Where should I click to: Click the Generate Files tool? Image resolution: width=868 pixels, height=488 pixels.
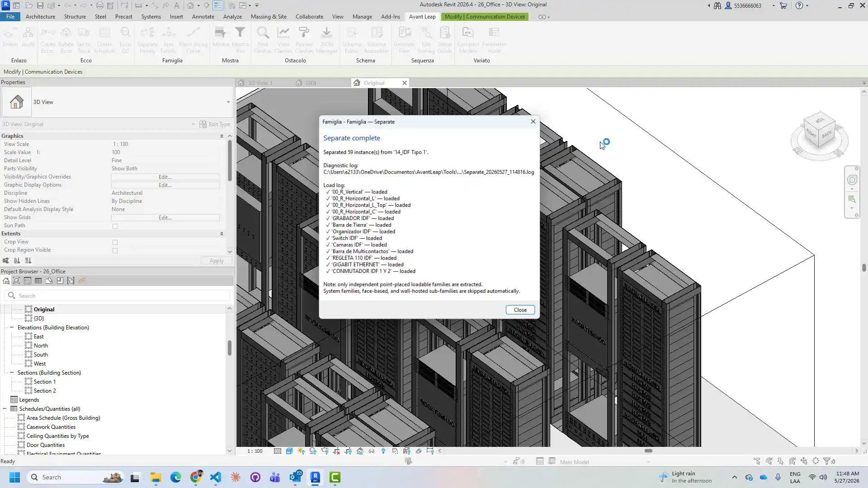404,40
